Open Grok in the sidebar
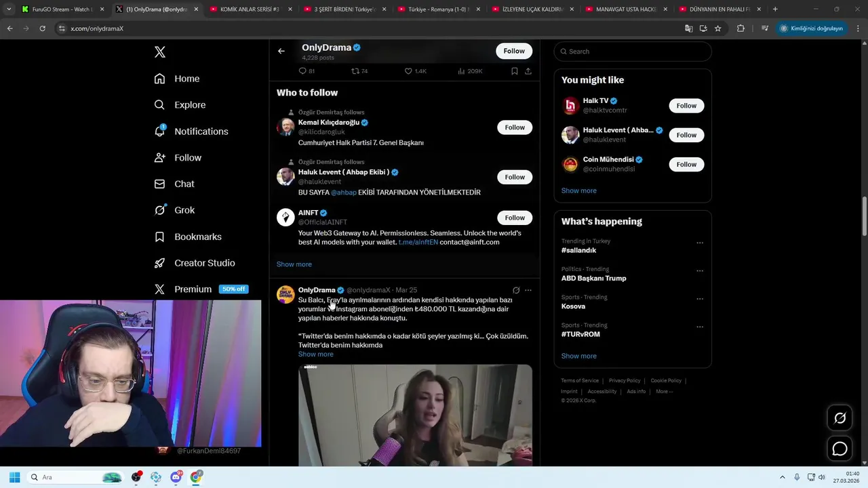Screen dimensions: 868x488 (174, 210)
